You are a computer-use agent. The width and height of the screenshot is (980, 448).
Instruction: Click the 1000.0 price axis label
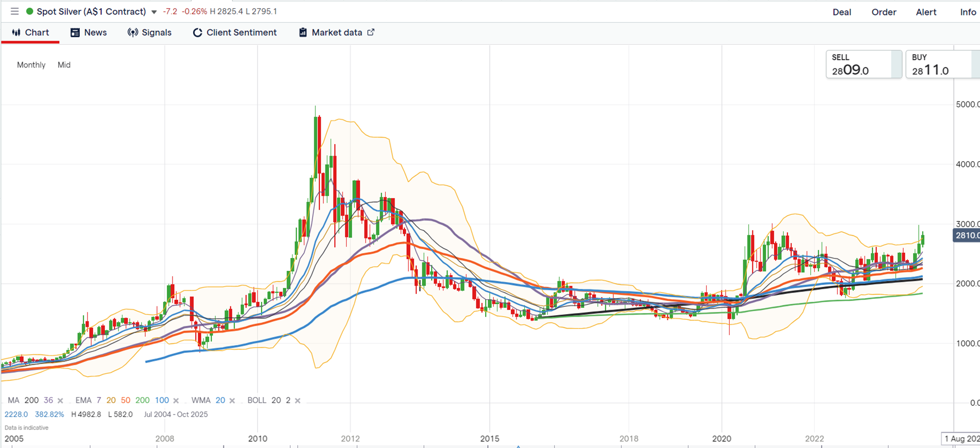(968, 343)
